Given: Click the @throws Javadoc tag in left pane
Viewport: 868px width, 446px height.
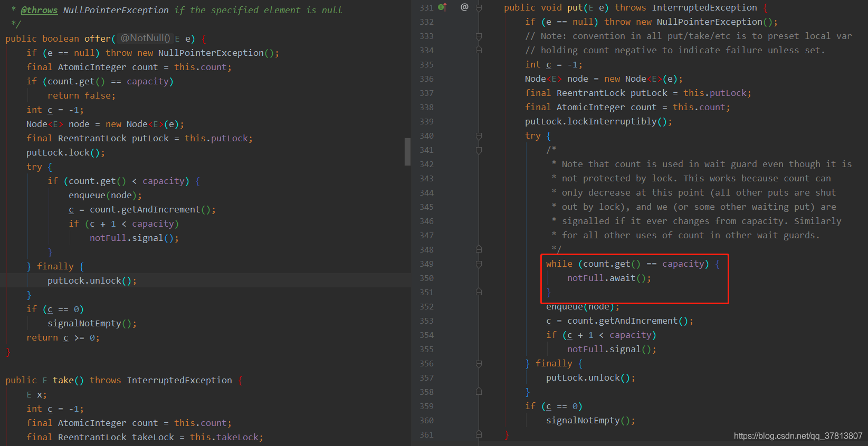Looking at the screenshot, I should pos(39,10).
